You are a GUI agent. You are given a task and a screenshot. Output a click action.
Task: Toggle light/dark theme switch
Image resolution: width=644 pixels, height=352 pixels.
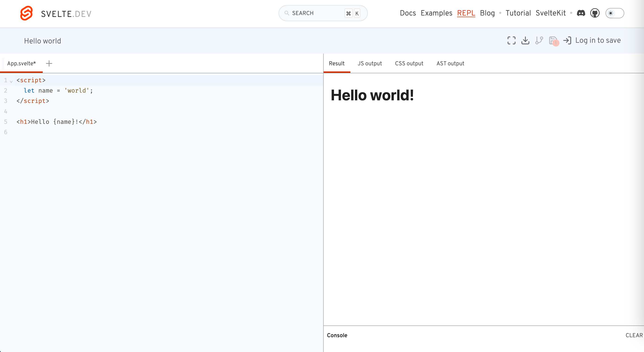coord(614,13)
